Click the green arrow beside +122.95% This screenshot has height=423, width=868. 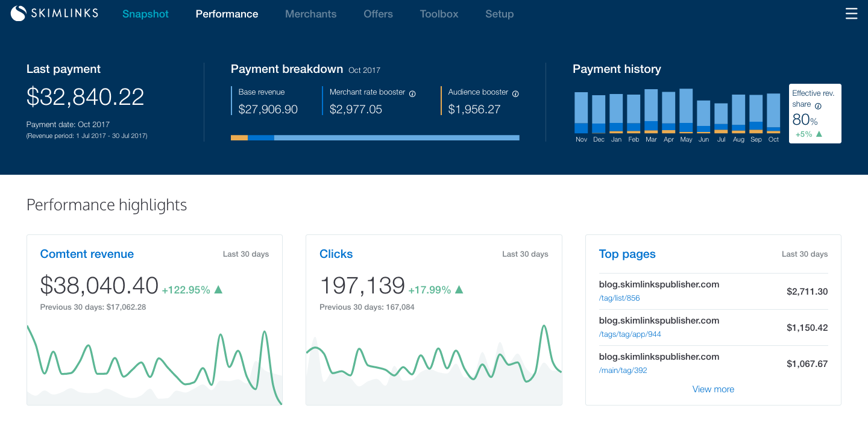tap(218, 290)
